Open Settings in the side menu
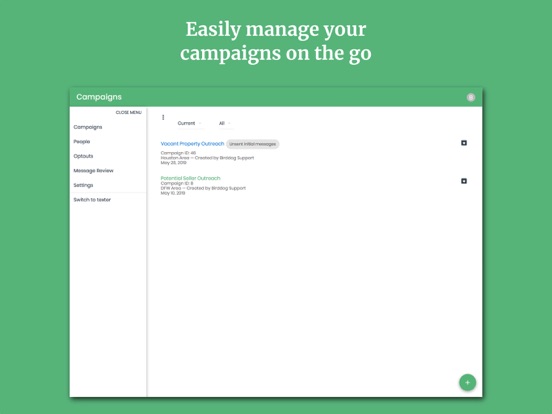552x414 pixels. point(83,185)
